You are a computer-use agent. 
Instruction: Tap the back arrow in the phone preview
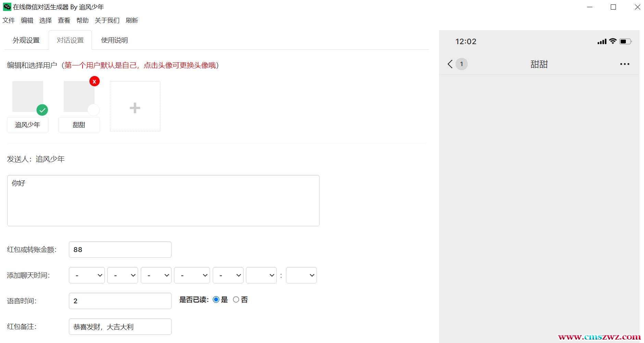pyautogui.click(x=450, y=64)
